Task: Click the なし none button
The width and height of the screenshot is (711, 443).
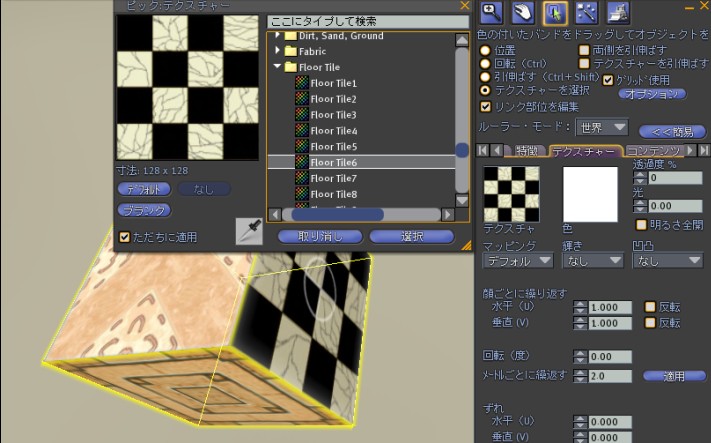Action: (204, 189)
